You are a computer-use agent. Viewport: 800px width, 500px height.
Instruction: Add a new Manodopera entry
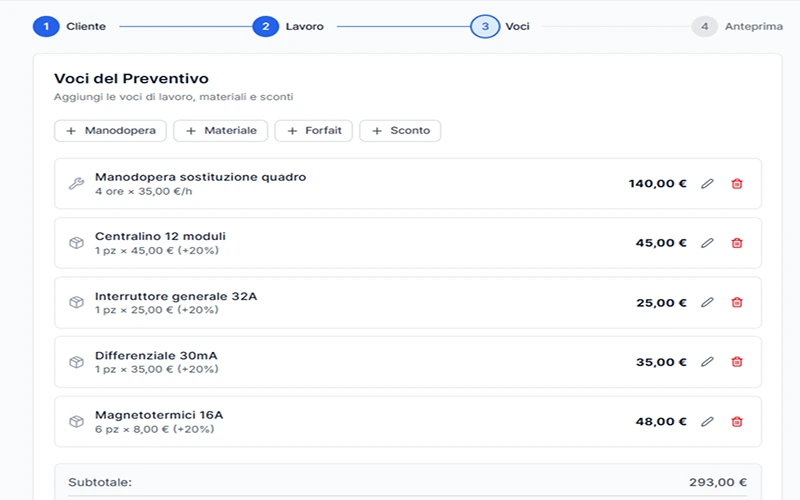[x=111, y=131]
